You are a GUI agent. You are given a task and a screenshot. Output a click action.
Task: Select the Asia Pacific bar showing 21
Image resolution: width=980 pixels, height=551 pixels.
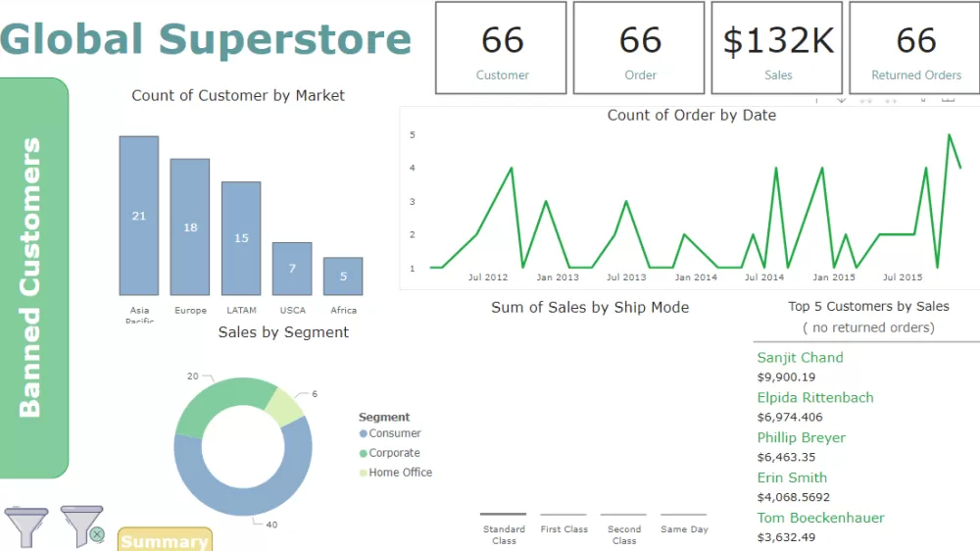pos(139,216)
